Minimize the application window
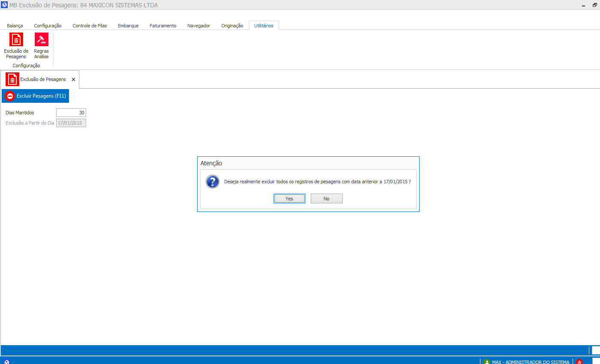 583,6
